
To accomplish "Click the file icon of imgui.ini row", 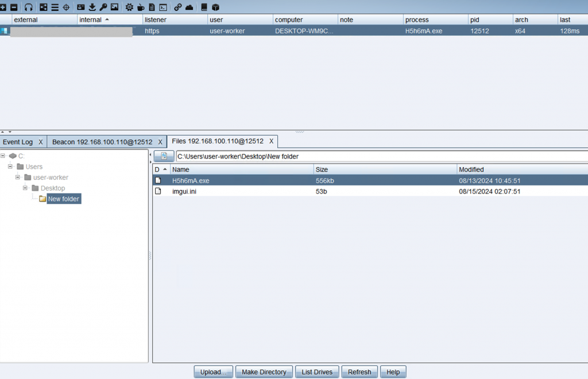I will click(x=158, y=191).
